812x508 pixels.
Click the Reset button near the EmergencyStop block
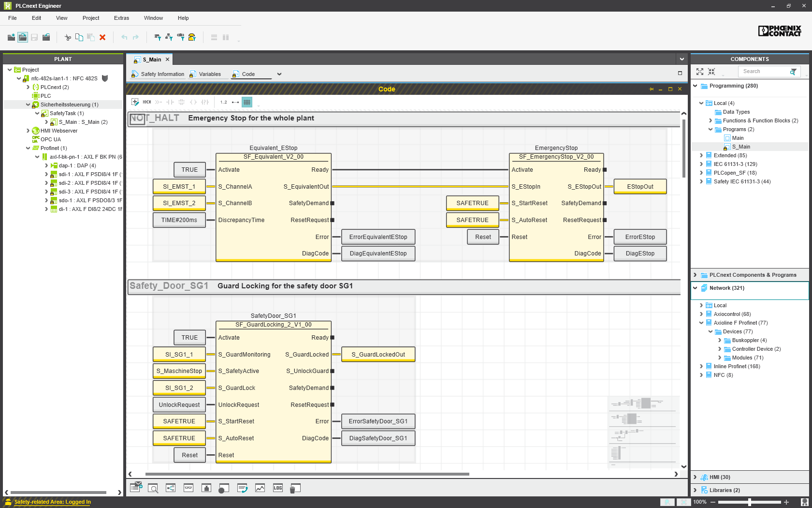[483, 237]
